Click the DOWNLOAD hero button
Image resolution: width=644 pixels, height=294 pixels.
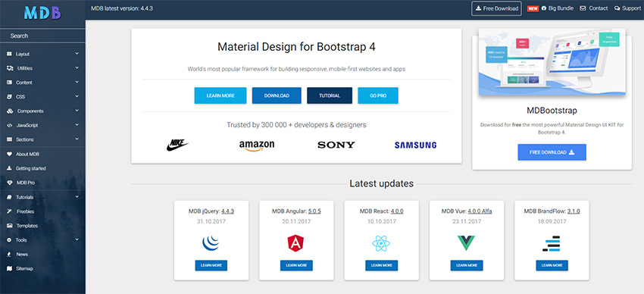click(277, 95)
